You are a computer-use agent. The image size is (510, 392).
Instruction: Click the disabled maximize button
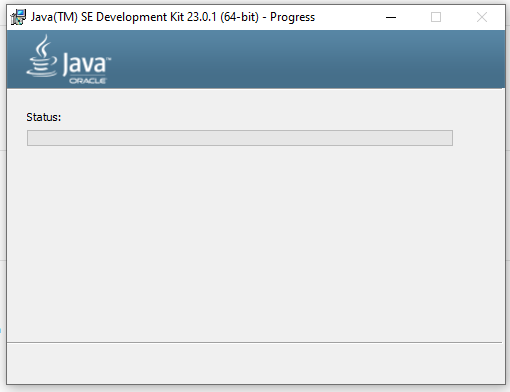(436, 17)
